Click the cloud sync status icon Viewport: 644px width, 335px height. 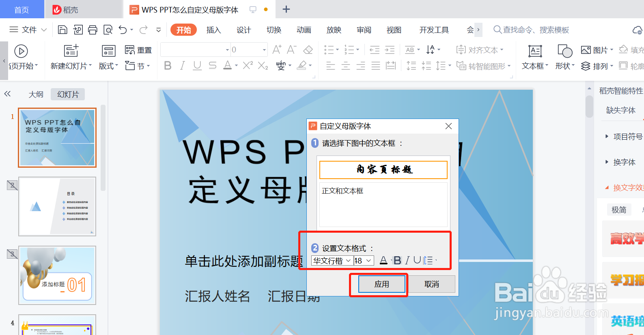(638, 30)
